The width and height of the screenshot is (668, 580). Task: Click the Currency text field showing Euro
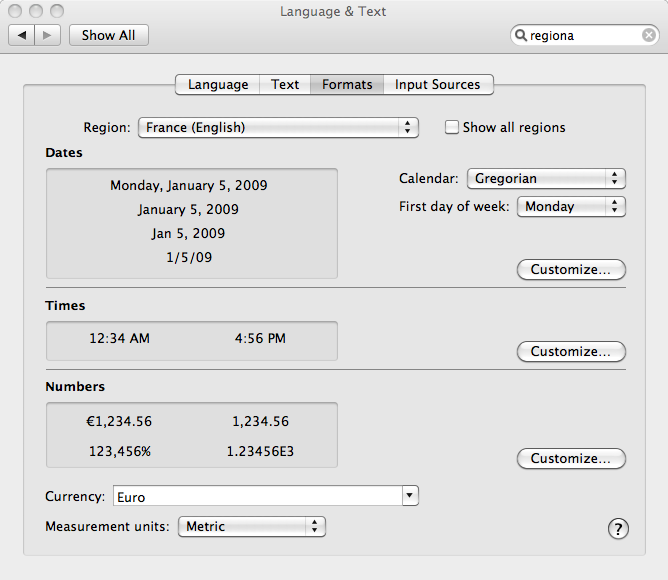(x=258, y=496)
